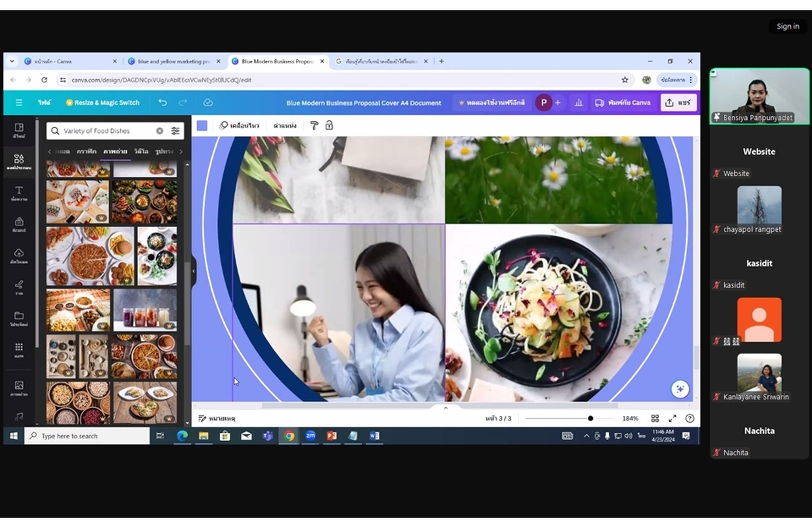
Task: Click Resize & Magic Switch button
Action: (x=103, y=103)
